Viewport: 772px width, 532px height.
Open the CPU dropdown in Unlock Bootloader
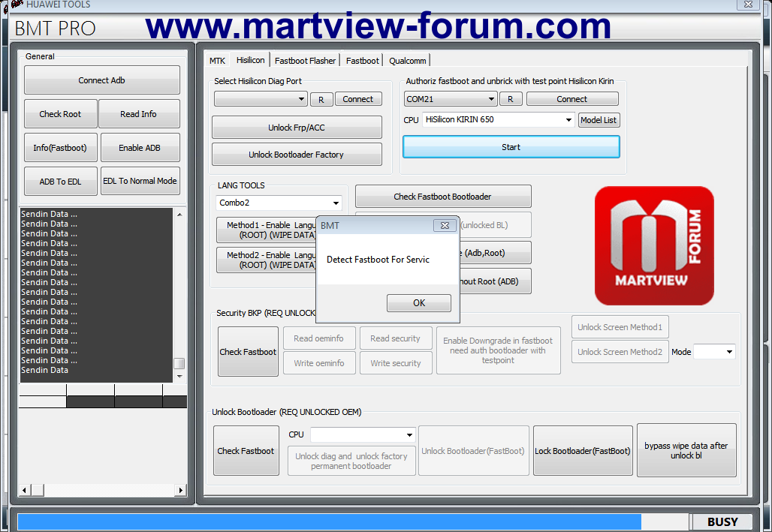coord(363,434)
